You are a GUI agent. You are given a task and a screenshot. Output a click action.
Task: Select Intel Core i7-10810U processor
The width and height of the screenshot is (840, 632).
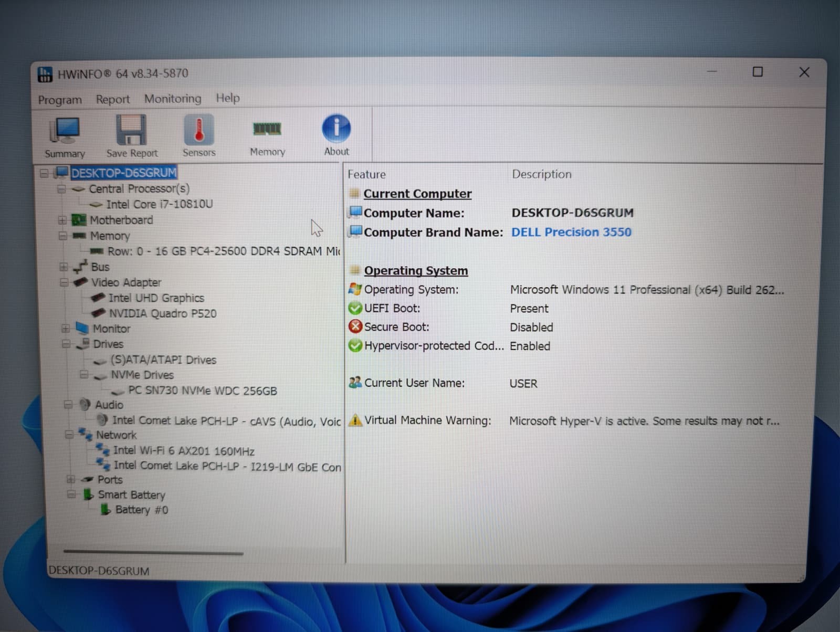click(160, 204)
